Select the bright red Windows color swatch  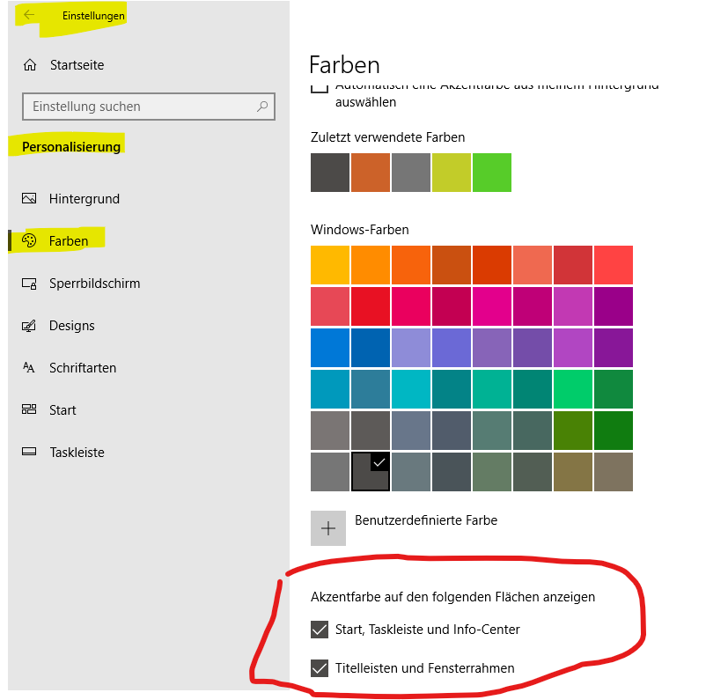pyautogui.click(x=371, y=306)
